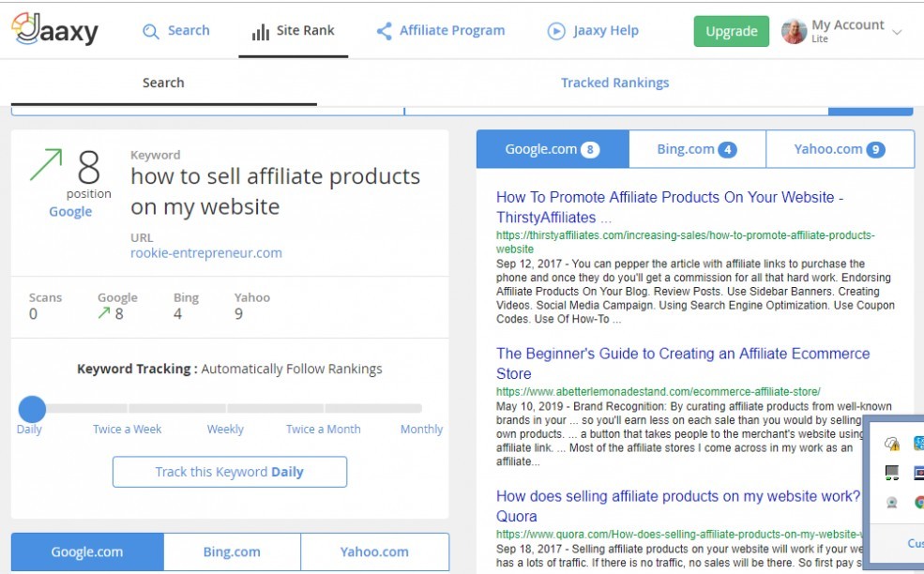Screen dimensions: 924x574
Task: Open the Bing.com results tab
Action: point(696,147)
